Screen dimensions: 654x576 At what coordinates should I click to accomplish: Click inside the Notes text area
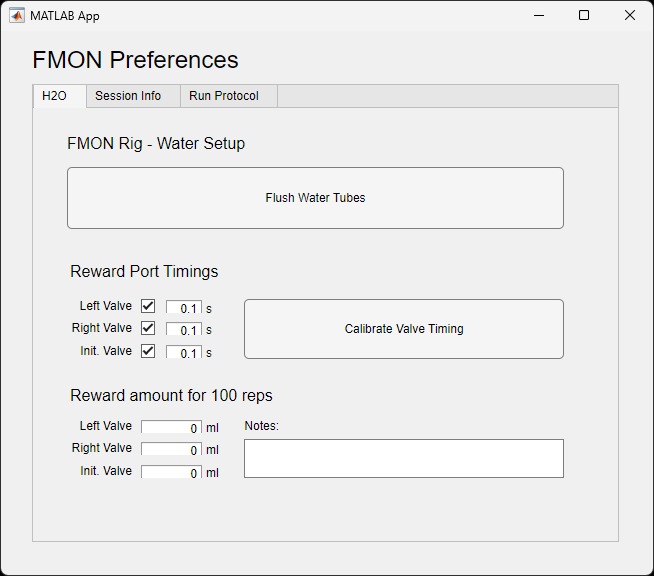[404, 458]
